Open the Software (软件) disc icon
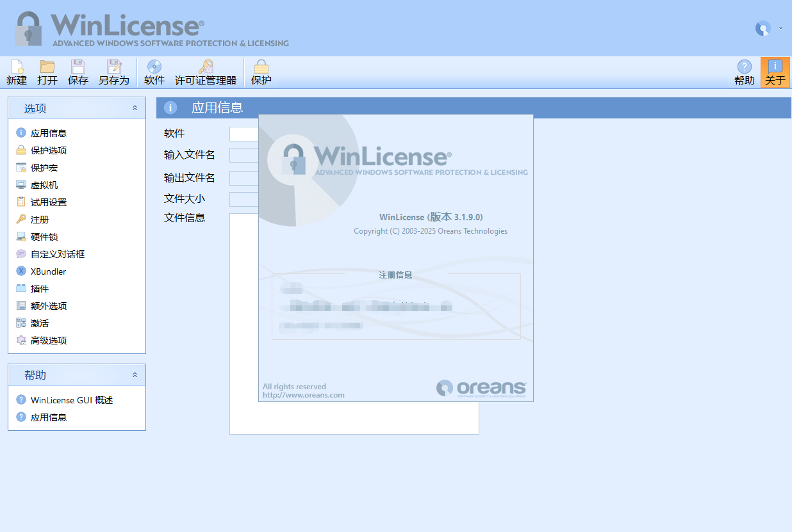The image size is (792, 532). pyautogui.click(x=154, y=72)
